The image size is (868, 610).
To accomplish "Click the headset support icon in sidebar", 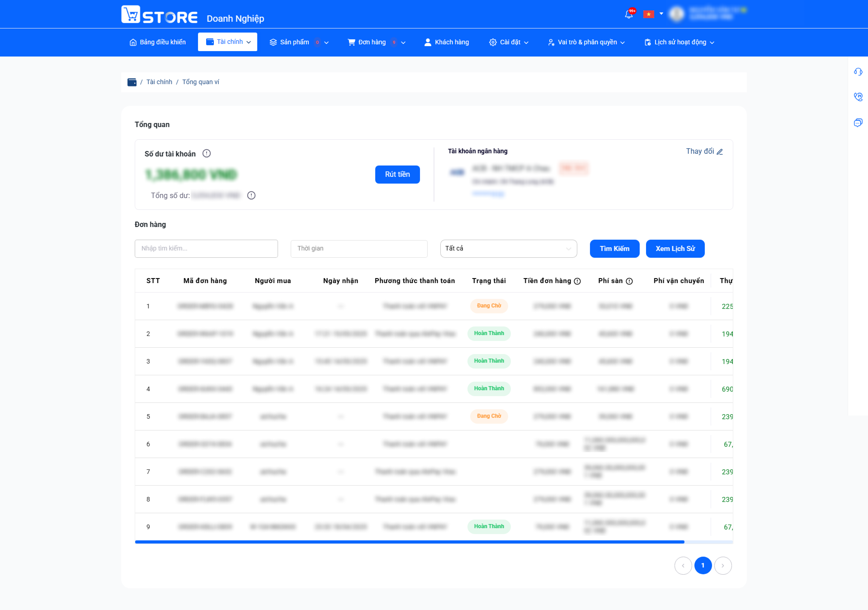I will pos(858,71).
